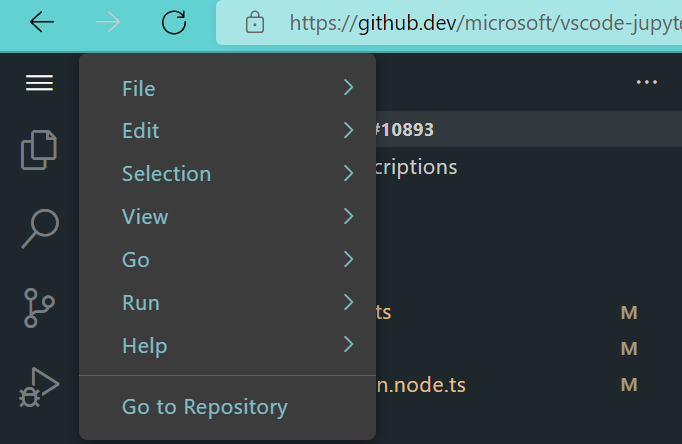Viewport: 682px width, 444px height.
Task: Open the Search magnifier icon
Action: tap(40, 228)
